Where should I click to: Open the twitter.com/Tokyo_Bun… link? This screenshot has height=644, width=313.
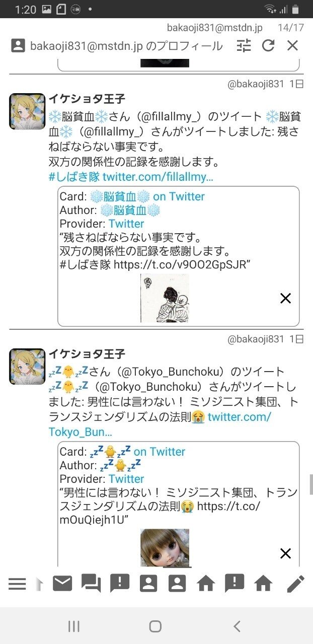click(x=160, y=424)
